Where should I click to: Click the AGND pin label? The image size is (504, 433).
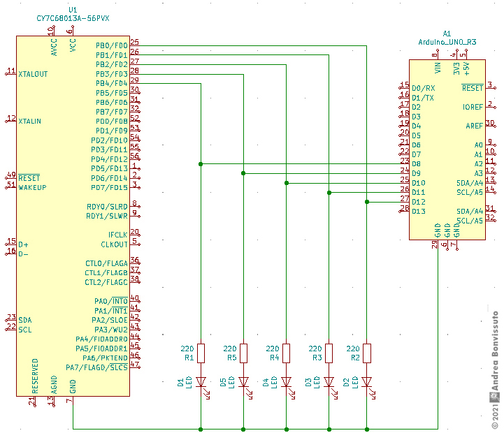point(54,385)
